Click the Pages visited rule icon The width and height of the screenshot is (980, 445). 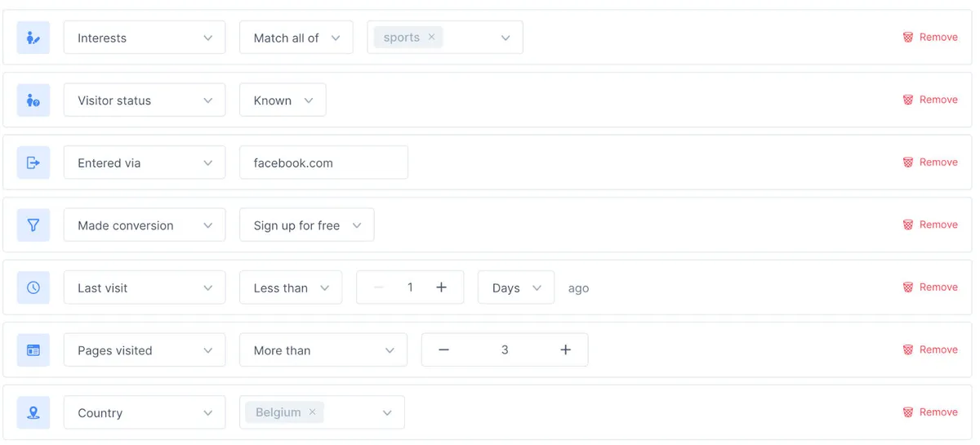click(33, 350)
